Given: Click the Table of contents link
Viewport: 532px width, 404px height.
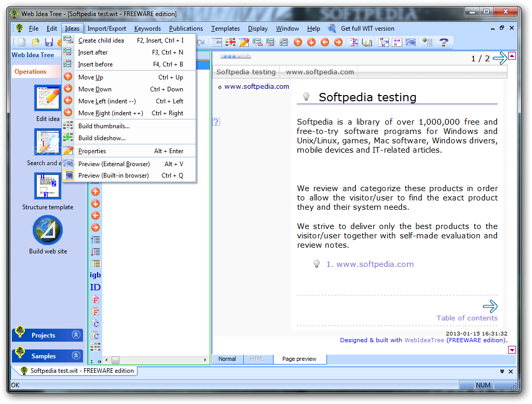Looking at the screenshot, I should tap(467, 318).
